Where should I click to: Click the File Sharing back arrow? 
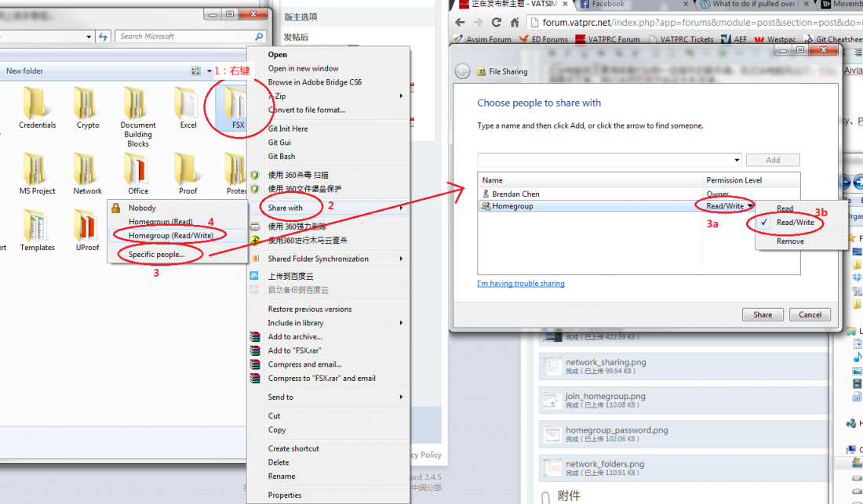[x=462, y=71]
